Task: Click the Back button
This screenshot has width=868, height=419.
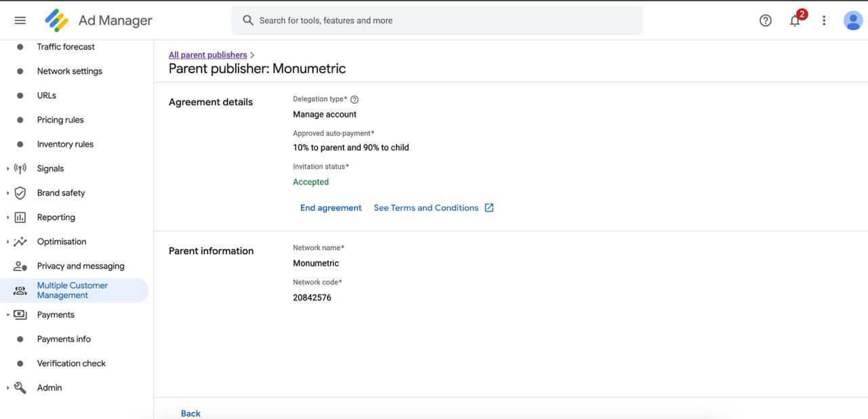Action: [x=191, y=414]
